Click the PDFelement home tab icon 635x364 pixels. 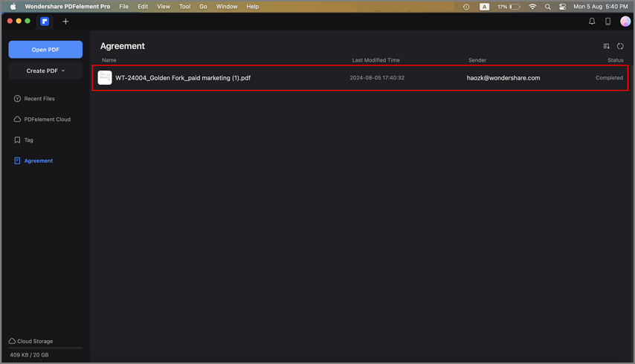click(x=45, y=22)
